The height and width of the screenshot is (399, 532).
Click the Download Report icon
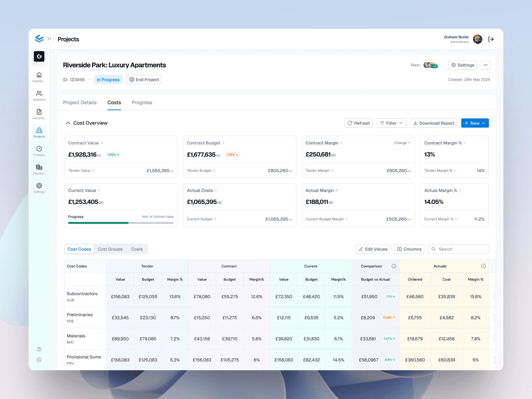pyautogui.click(x=415, y=123)
